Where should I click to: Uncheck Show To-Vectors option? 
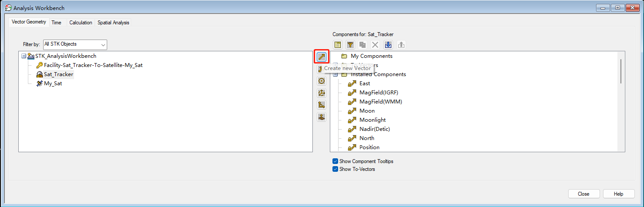point(335,169)
